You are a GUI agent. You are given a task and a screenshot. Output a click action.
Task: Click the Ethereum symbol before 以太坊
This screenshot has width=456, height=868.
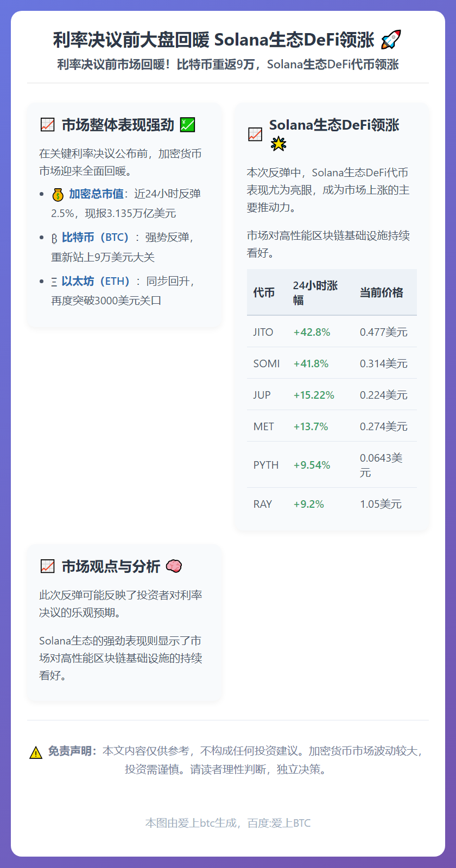point(54,282)
